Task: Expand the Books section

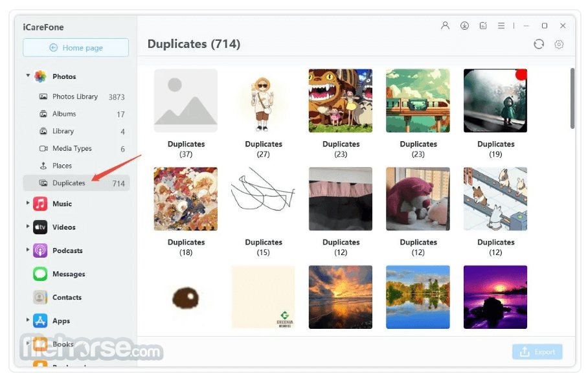Action: pos(28,343)
